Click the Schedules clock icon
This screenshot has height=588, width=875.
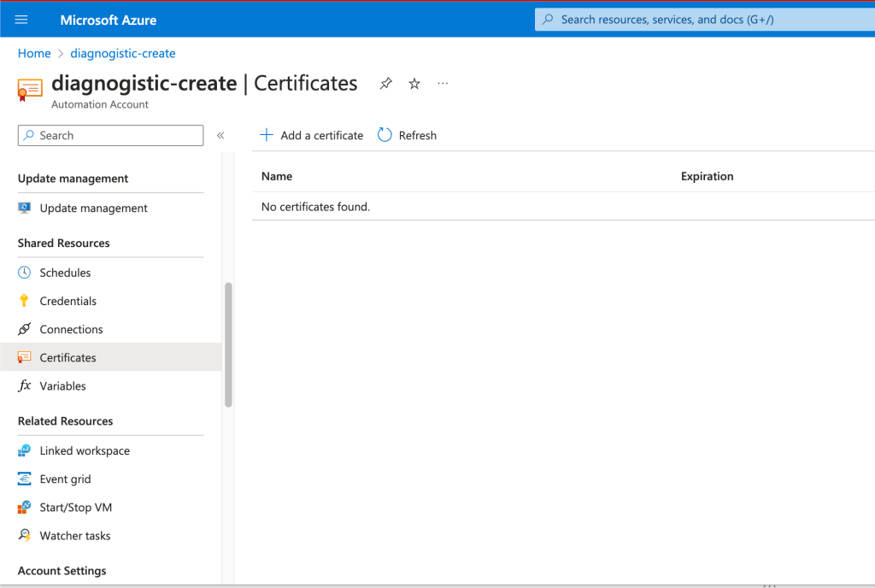tap(24, 273)
